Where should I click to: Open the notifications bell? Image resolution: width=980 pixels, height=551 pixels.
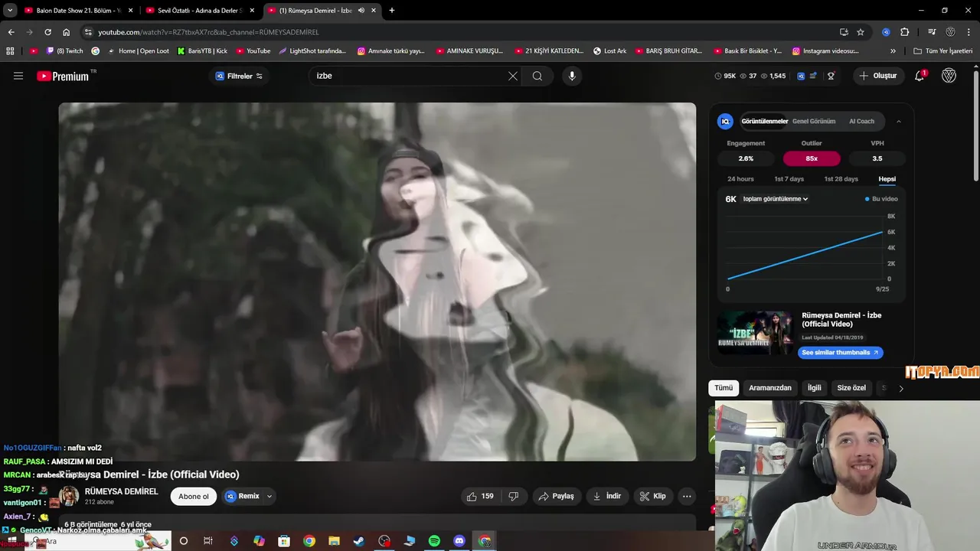click(920, 76)
